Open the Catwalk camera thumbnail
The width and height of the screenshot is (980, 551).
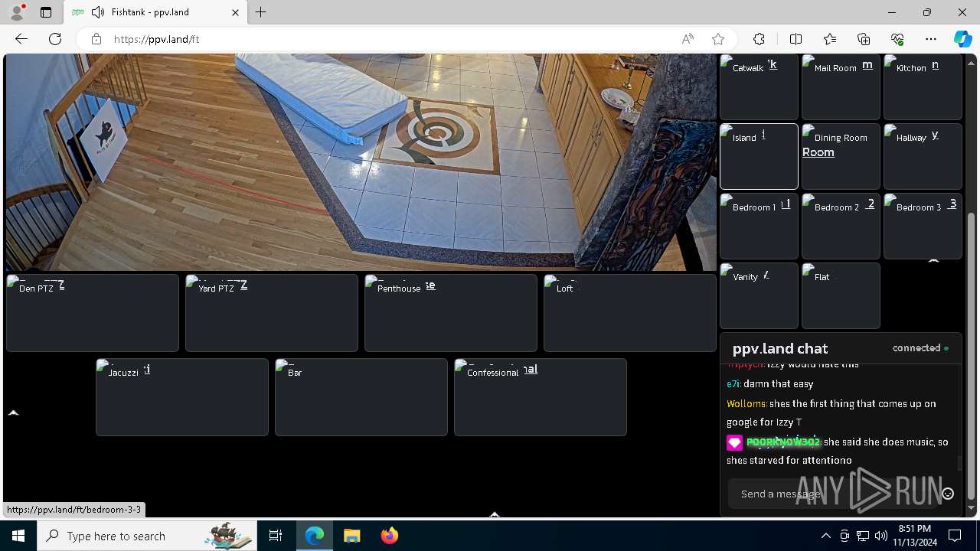tap(759, 86)
